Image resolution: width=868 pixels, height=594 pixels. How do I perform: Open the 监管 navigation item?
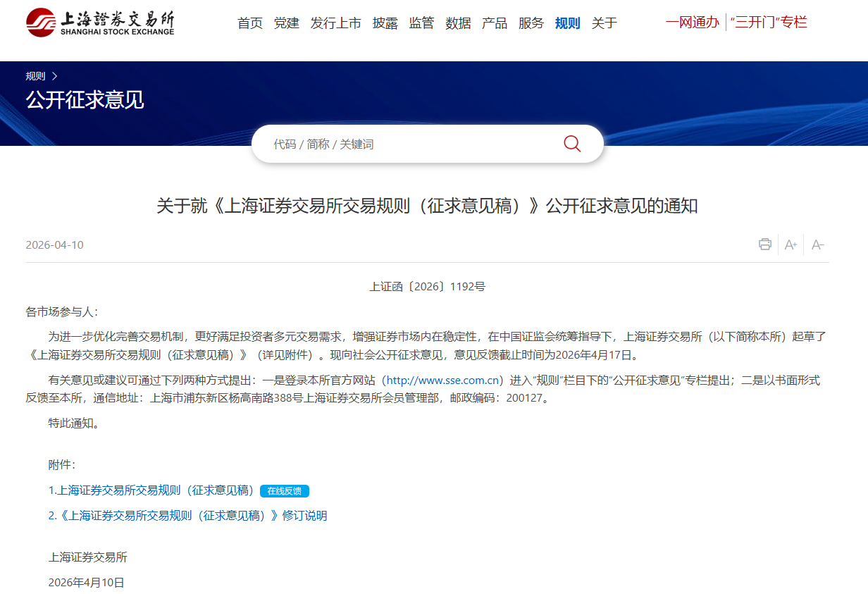421,23
